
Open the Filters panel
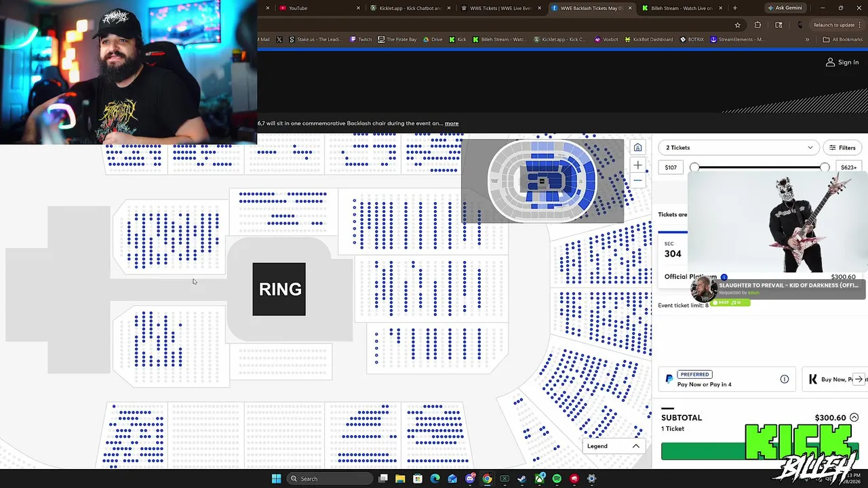point(842,148)
